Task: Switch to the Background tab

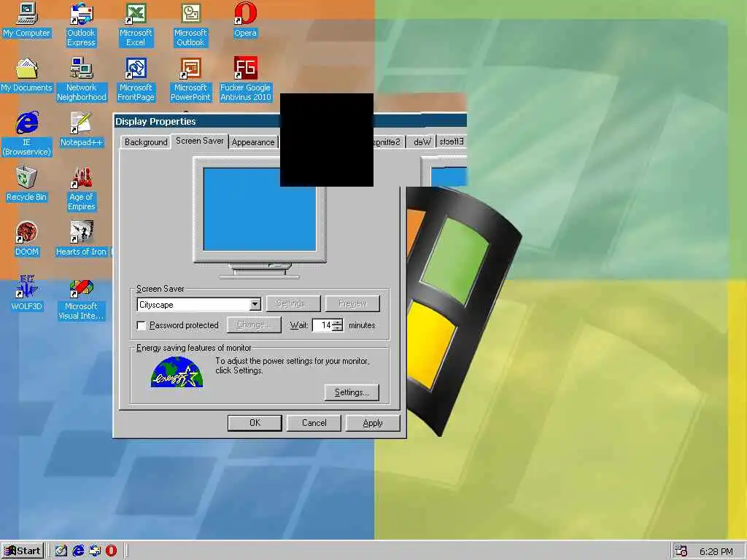Action: pyautogui.click(x=146, y=142)
